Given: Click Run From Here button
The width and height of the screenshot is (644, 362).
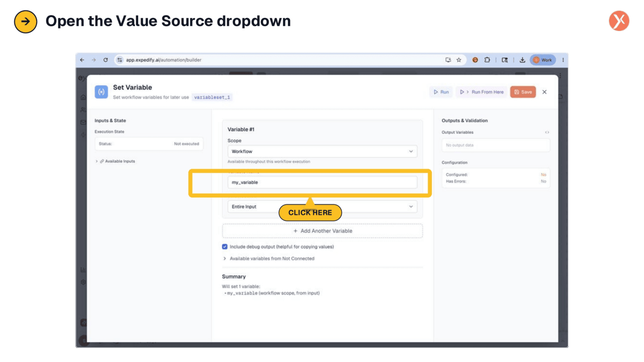Looking at the screenshot, I should [482, 92].
